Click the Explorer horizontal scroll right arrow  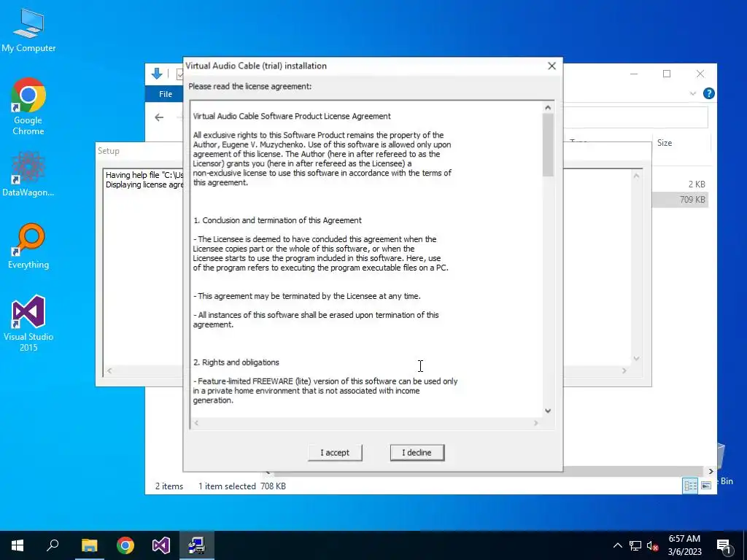tap(711, 471)
